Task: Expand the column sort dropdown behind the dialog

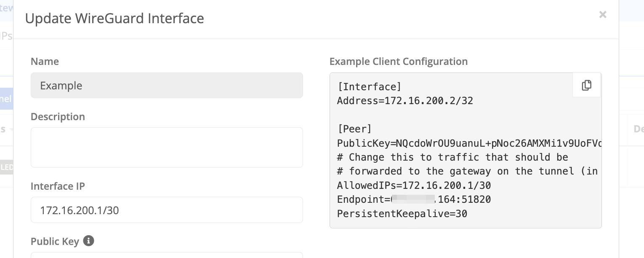Action: click(11, 129)
